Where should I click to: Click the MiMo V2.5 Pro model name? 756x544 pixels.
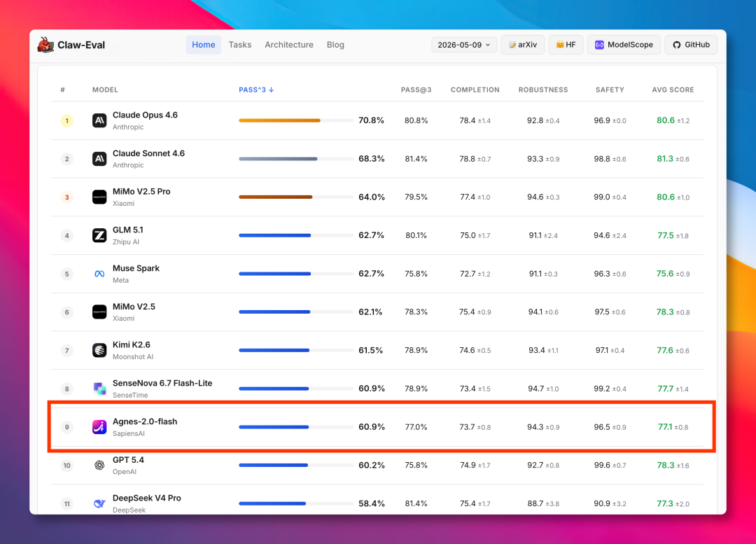point(141,191)
